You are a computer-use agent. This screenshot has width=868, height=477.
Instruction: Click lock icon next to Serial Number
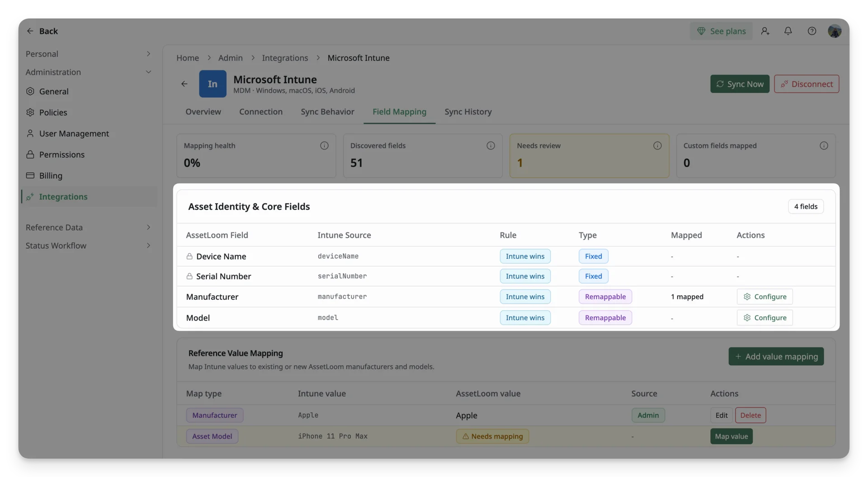click(x=189, y=277)
